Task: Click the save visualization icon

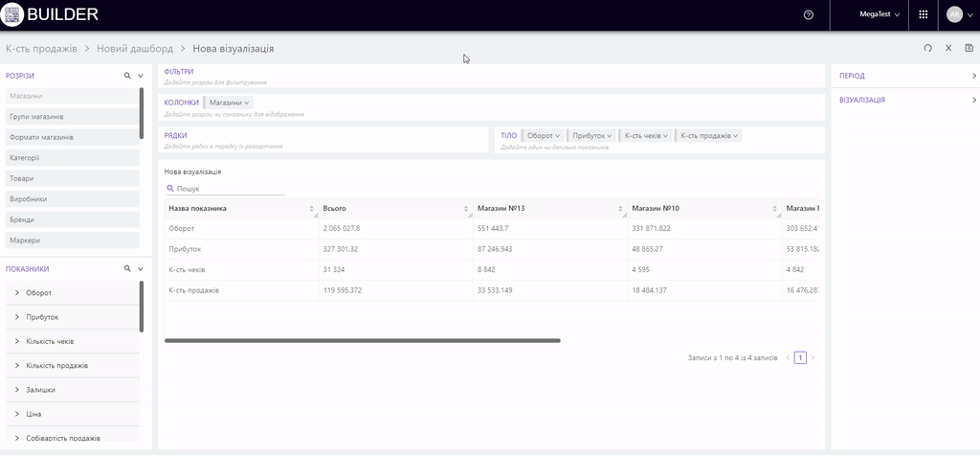Action: pyautogui.click(x=969, y=48)
